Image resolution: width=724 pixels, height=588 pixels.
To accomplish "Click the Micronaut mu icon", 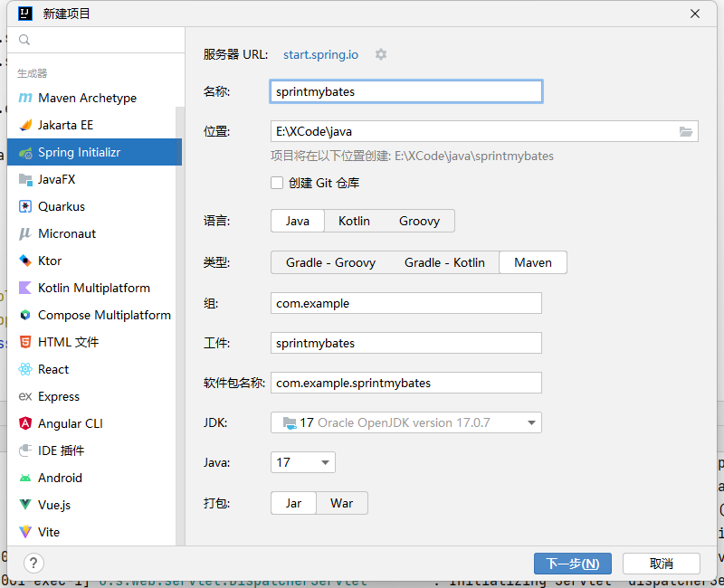I will pyautogui.click(x=25, y=233).
